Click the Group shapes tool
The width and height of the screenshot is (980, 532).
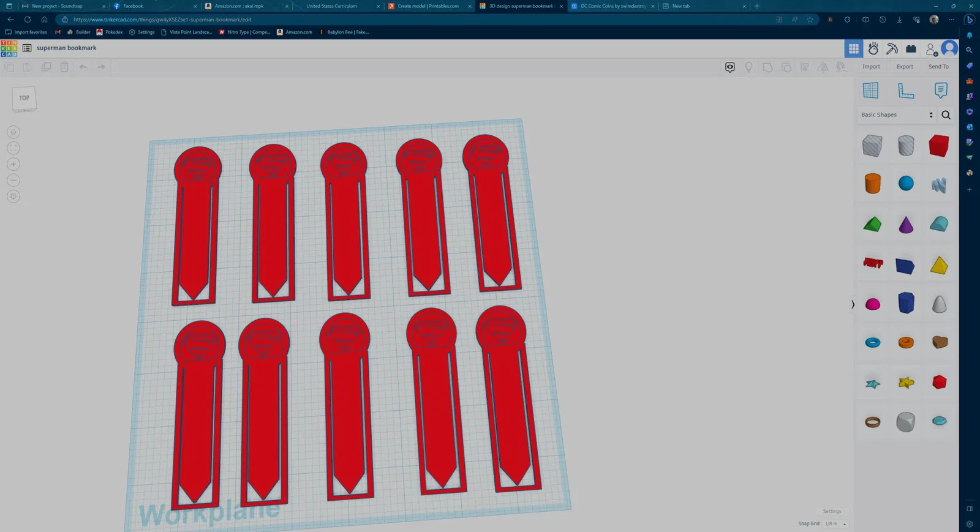[767, 67]
